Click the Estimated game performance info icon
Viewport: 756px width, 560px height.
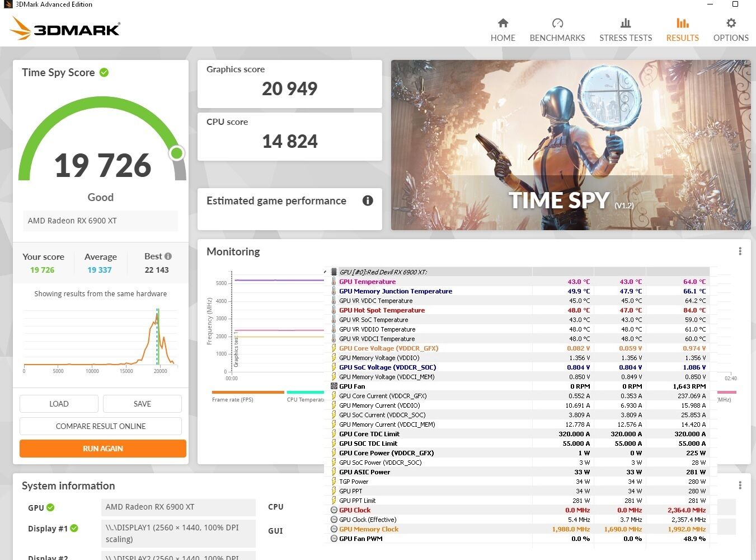[x=368, y=200]
